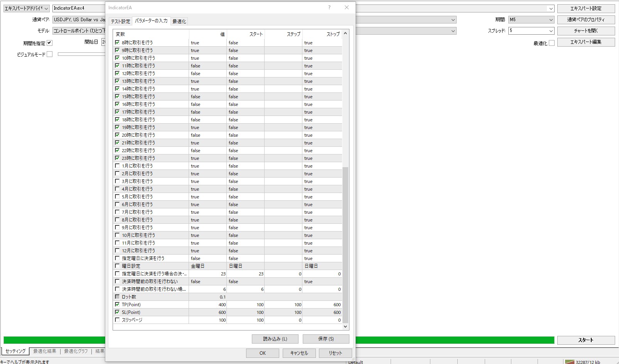
Task: Confirm with the OK button
Action: click(x=263, y=353)
